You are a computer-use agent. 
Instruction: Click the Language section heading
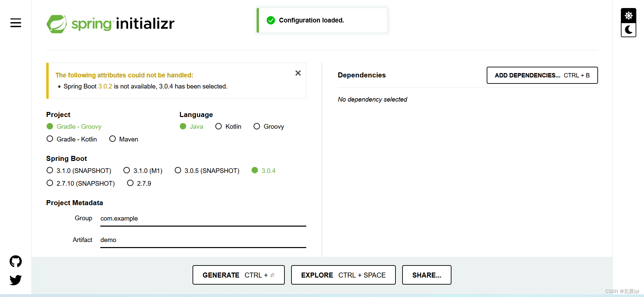tap(196, 115)
